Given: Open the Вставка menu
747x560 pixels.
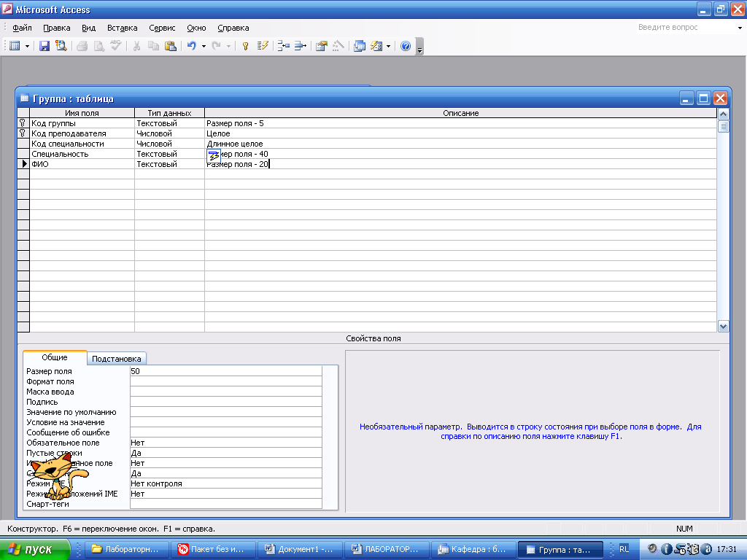Looking at the screenshot, I should [123, 28].
